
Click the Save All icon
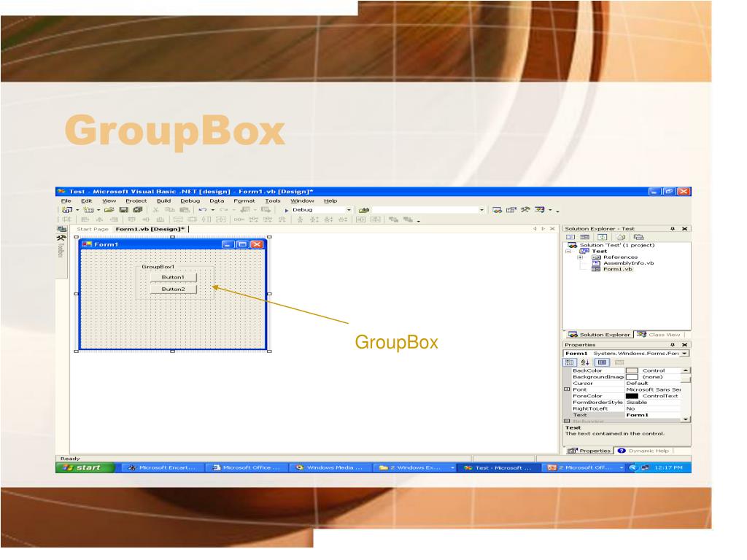coord(138,210)
